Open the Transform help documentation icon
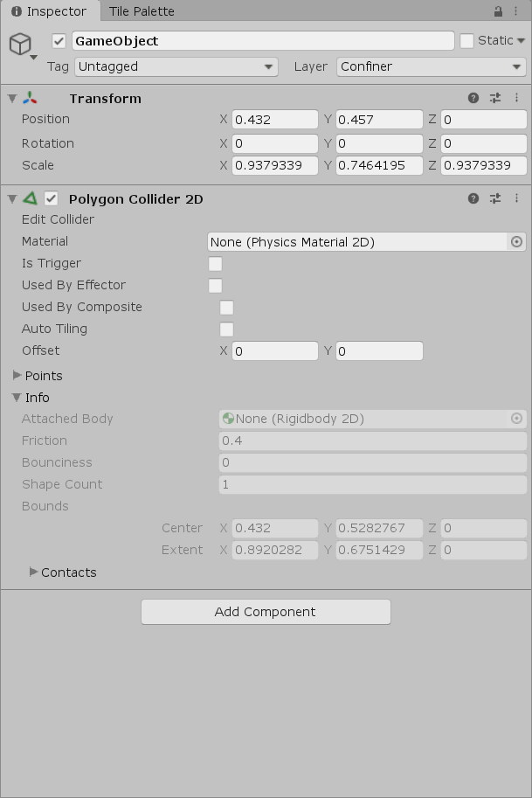This screenshot has width=532, height=798. coord(473,98)
